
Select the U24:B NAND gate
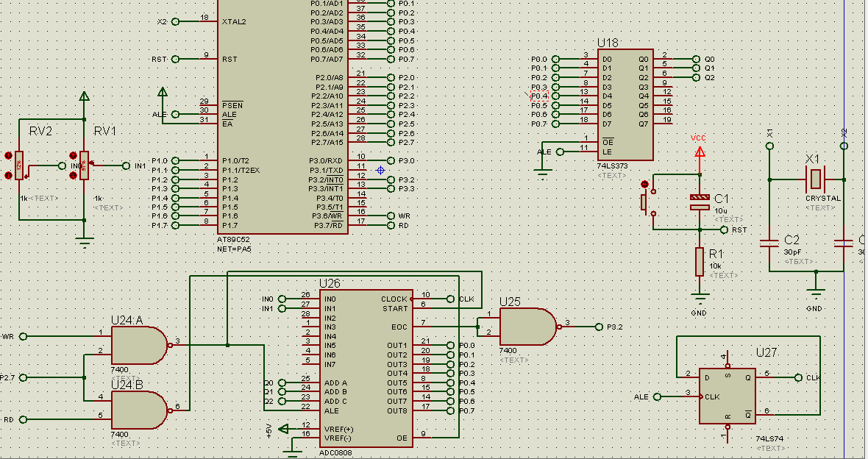tap(138, 410)
